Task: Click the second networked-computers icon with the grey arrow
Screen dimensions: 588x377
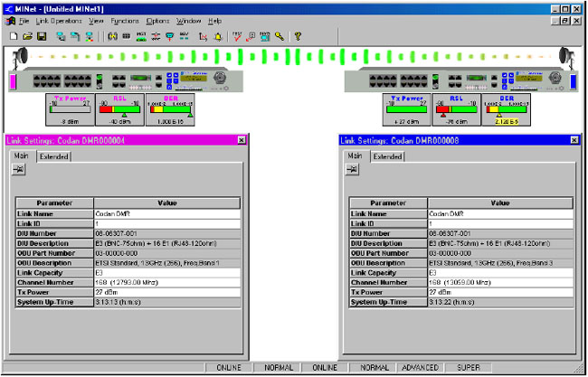Action: click(x=75, y=36)
